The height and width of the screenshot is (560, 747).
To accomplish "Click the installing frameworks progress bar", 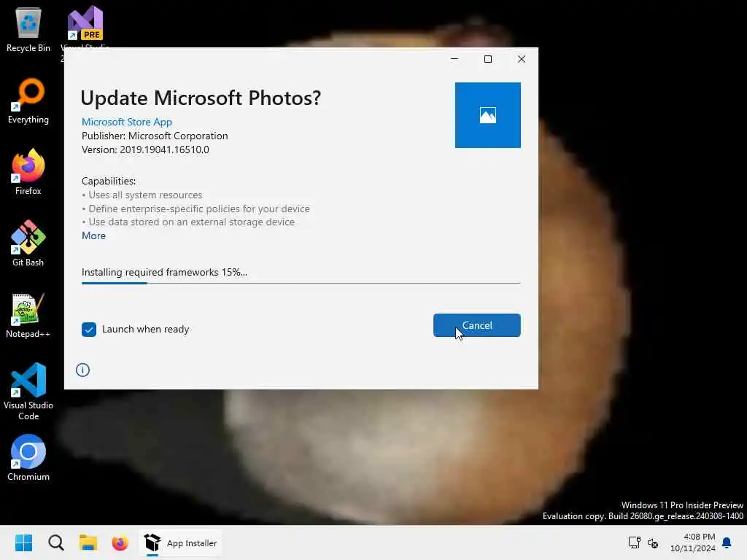I will click(301, 283).
